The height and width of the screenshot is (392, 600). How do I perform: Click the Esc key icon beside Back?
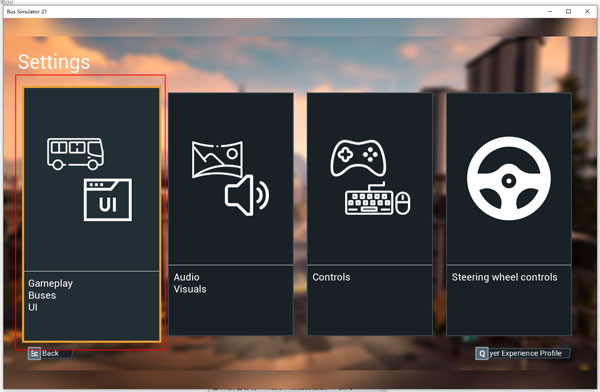pyautogui.click(x=34, y=353)
